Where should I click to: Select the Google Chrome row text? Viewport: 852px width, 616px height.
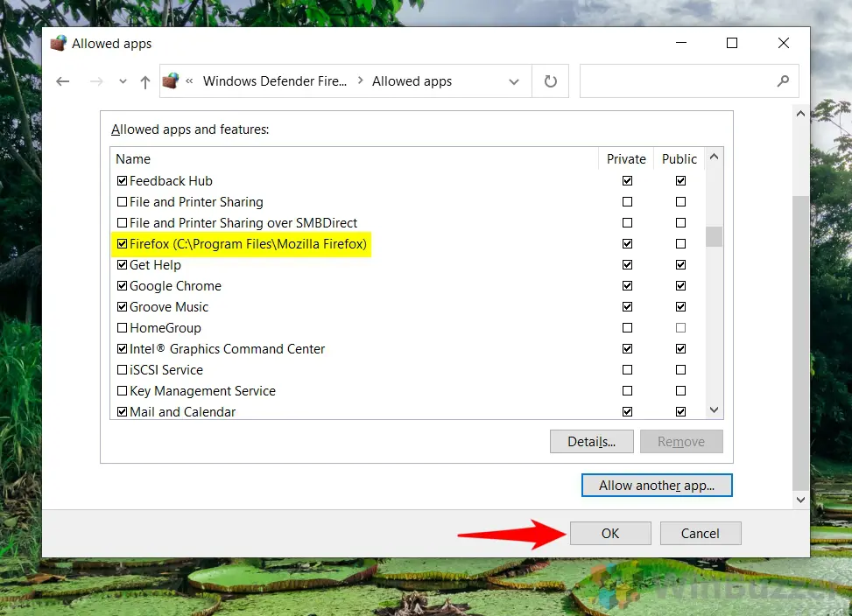175,286
